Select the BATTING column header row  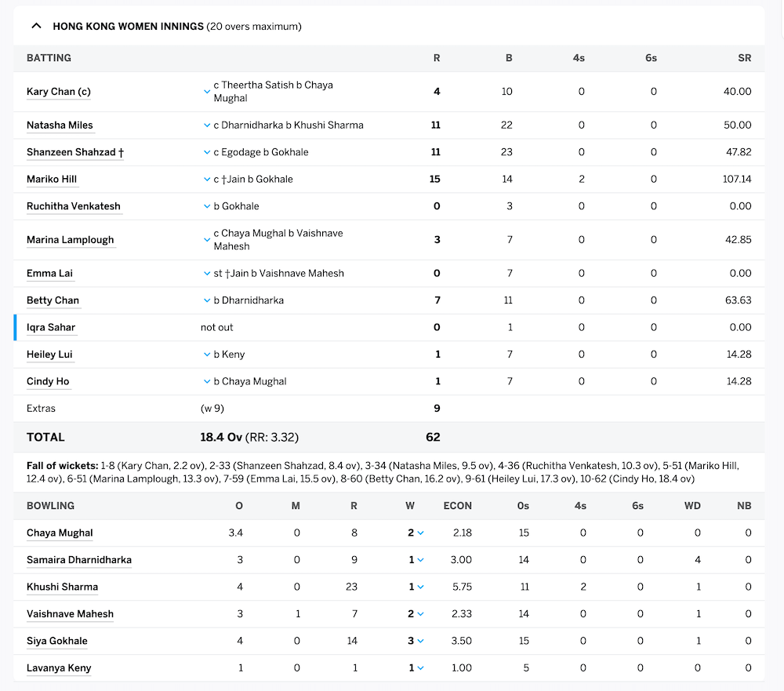coord(49,58)
